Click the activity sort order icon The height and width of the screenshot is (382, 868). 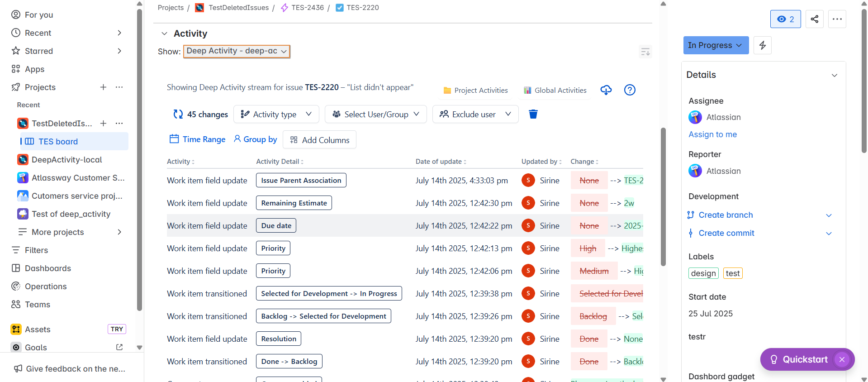pyautogui.click(x=645, y=52)
